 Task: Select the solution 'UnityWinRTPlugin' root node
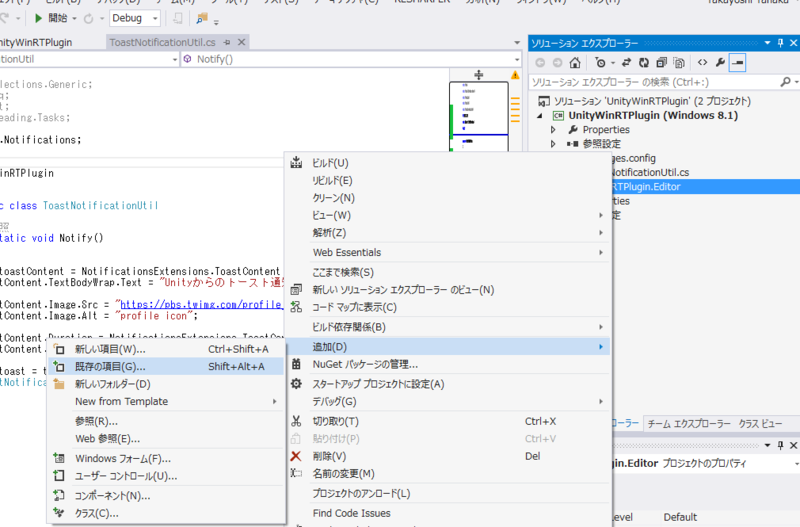click(653, 101)
